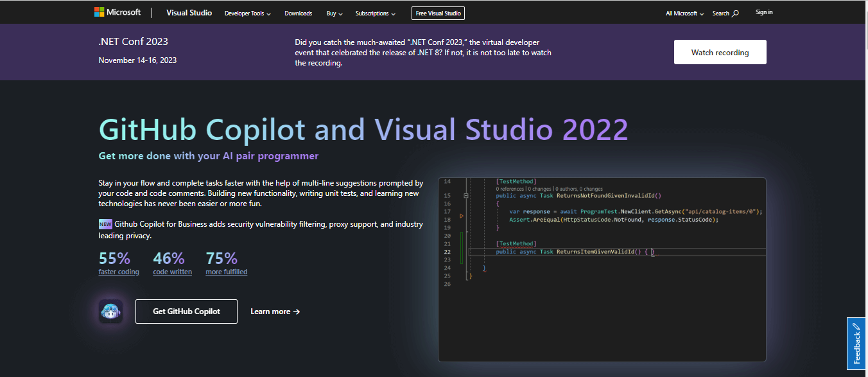868x377 pixels.
Task: Expand the Subscriptions dropdown
Action: pyautogui.click(x=375, y=12)
